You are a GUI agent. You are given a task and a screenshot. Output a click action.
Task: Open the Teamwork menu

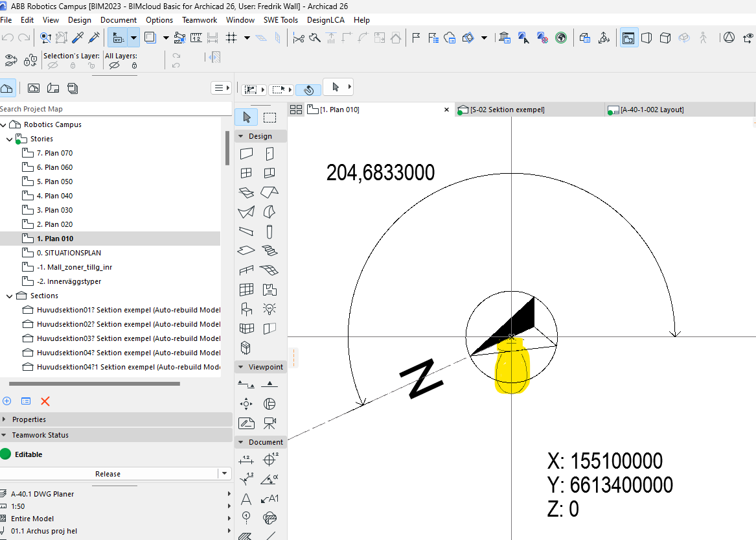[x=200, y=20]
